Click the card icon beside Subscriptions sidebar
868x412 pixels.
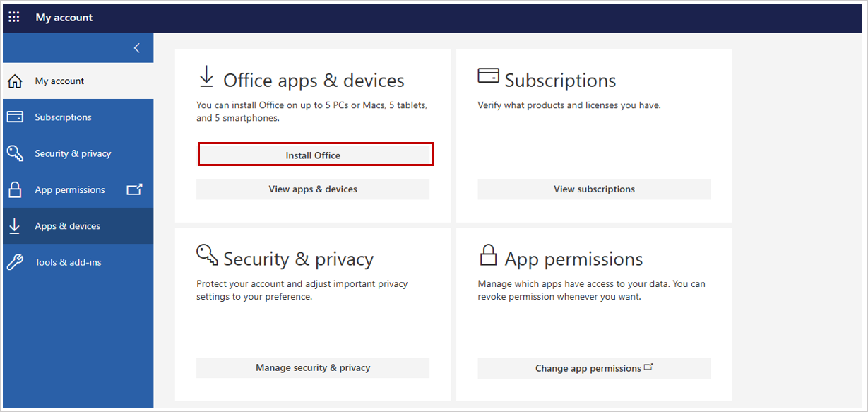tap(14, 117)
